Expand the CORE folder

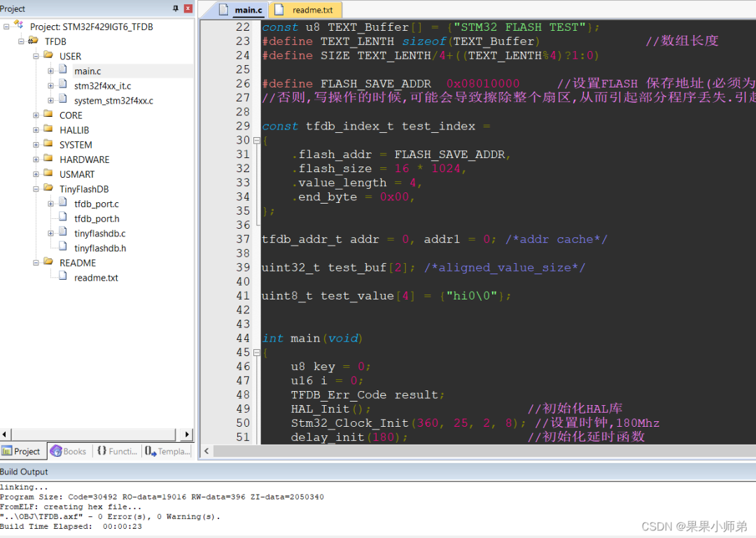pos(36,115)
